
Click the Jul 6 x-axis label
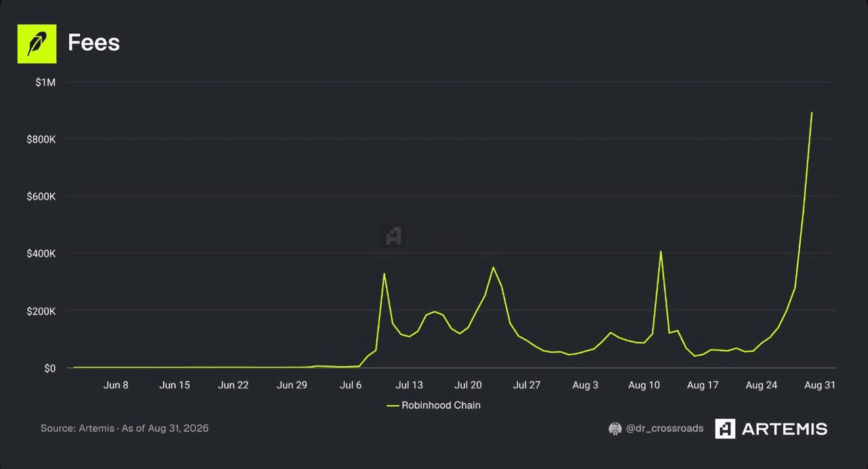[351, 385]
